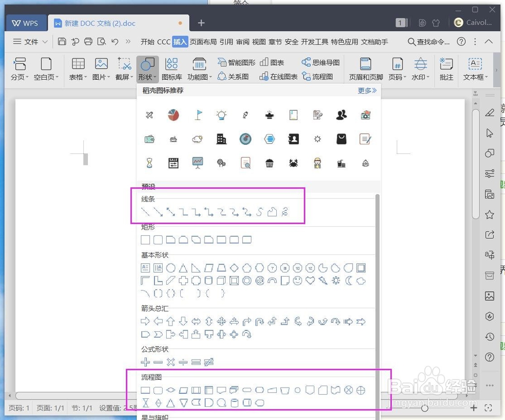
Task: Choose the oval shape in 基本形状
Action: [x=171, y=268]
